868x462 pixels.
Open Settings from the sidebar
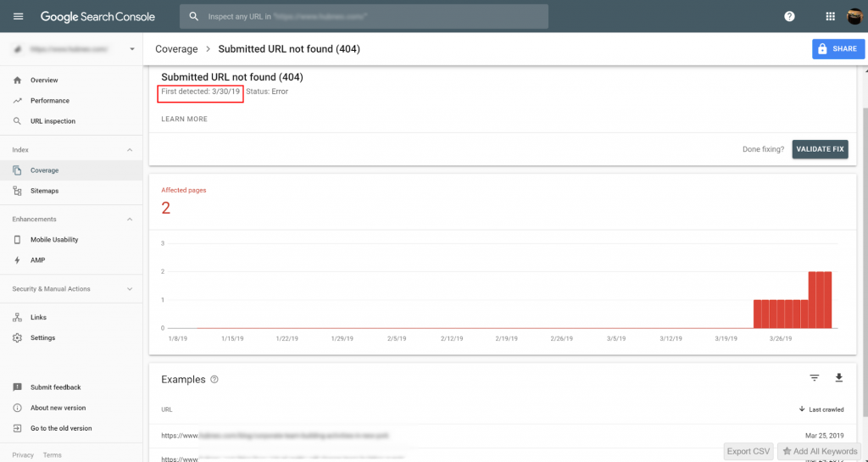(42, 338)
